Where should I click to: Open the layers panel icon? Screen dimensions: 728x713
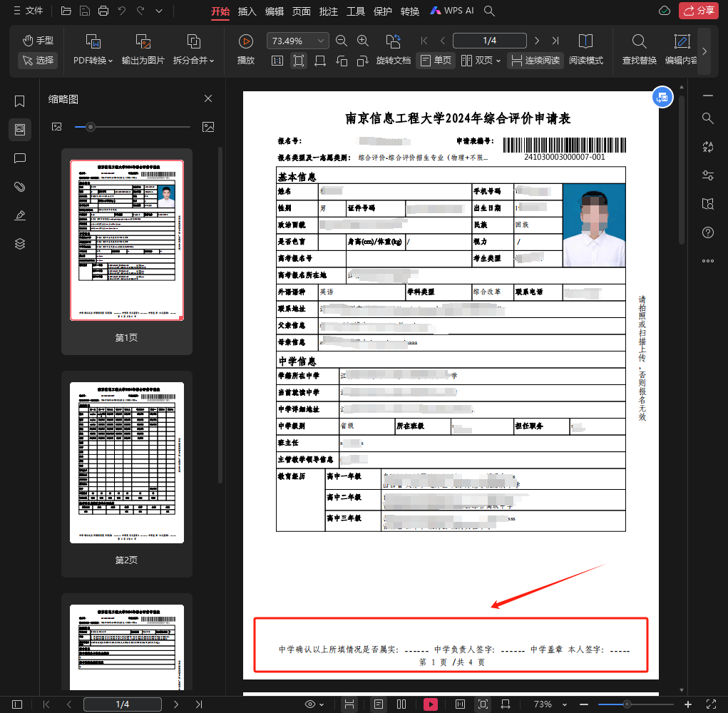tap(19, 244)
